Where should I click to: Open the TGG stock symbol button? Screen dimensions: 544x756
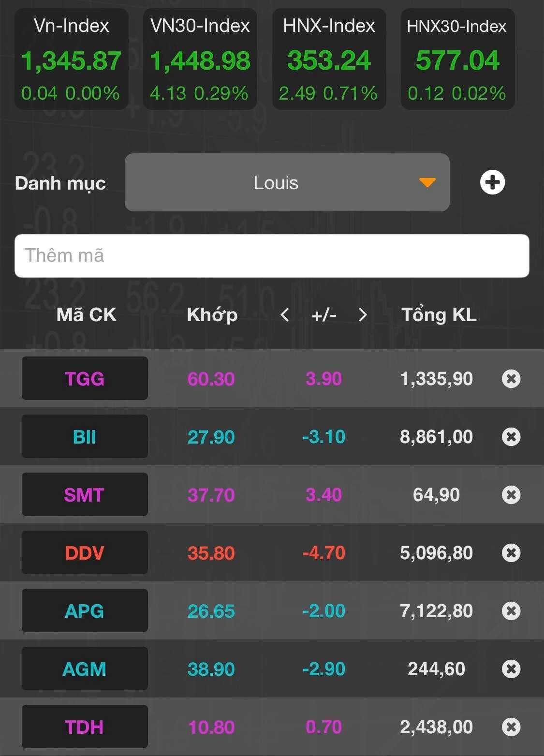[85, 378]
